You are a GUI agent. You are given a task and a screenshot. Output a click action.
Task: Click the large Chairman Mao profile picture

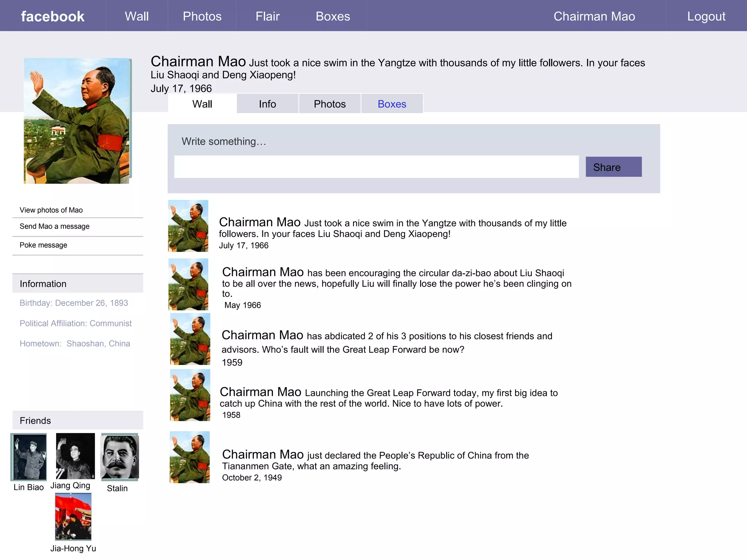(x=77, y=121)
